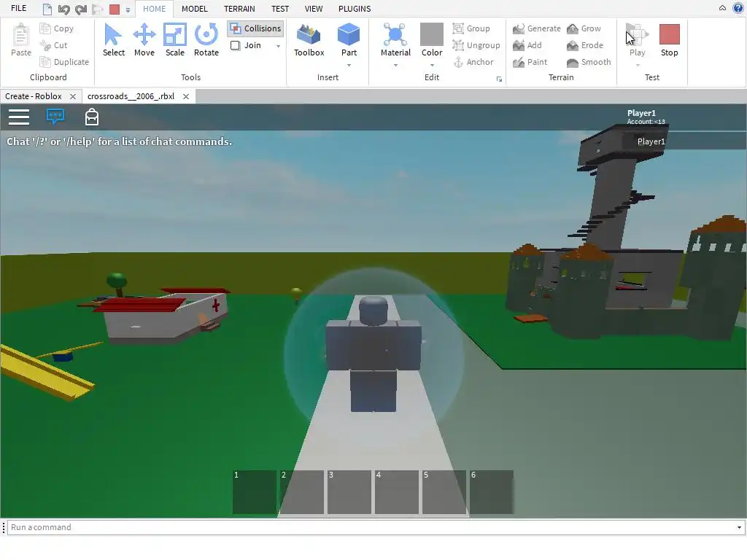Anchor the selected part

pyautogui.click(x=473, y=62)
